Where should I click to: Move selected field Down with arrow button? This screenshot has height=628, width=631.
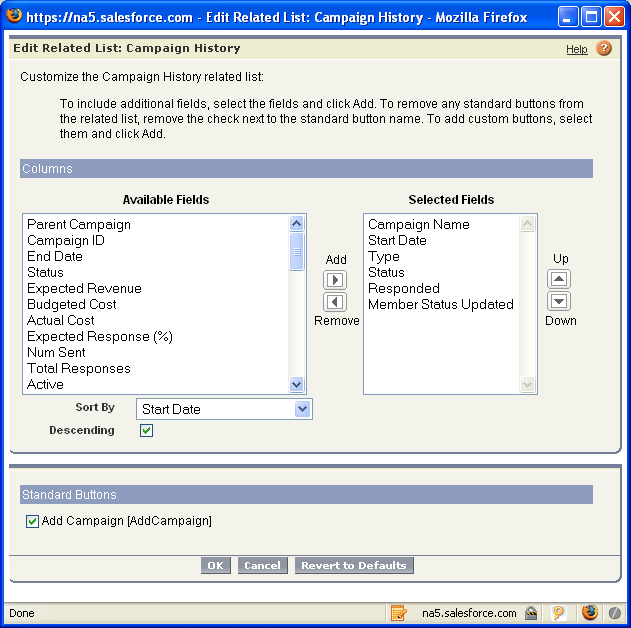click(x=559, y=301)
